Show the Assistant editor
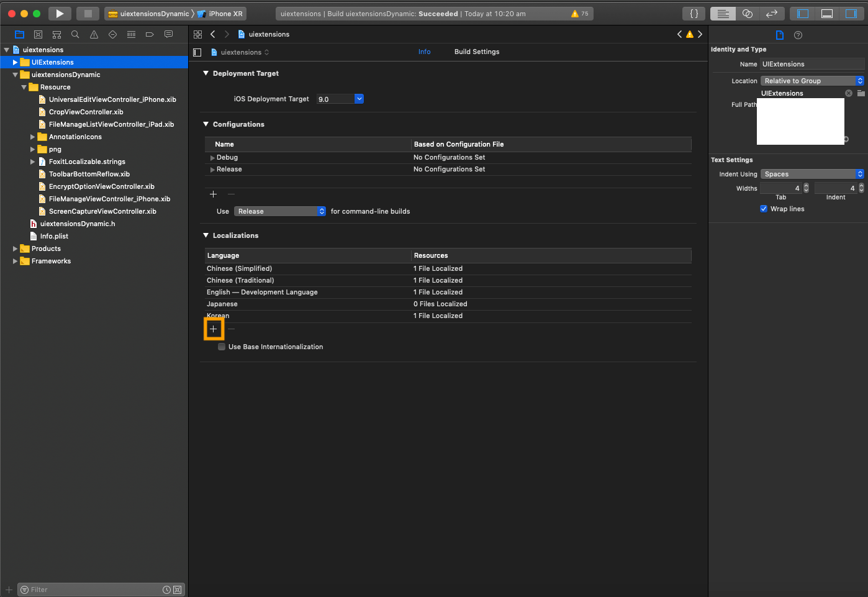868x597 pixels. click(x=748, y=14)
